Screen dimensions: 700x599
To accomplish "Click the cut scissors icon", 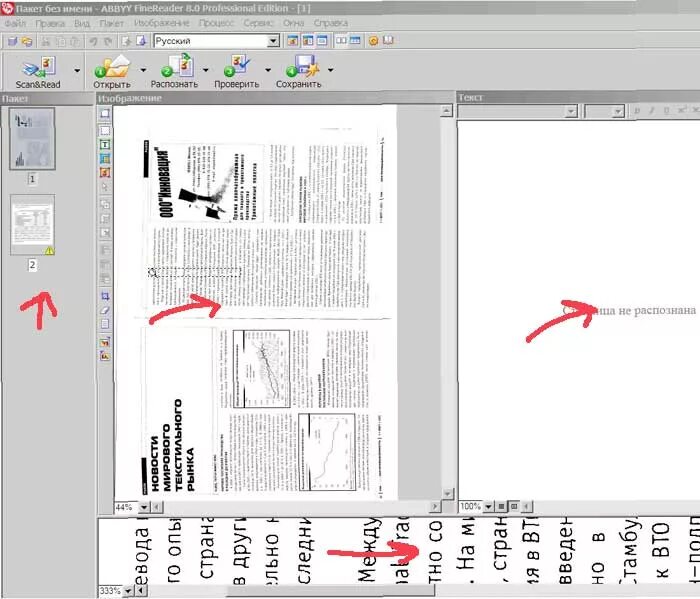I will [x=46, y=42].
